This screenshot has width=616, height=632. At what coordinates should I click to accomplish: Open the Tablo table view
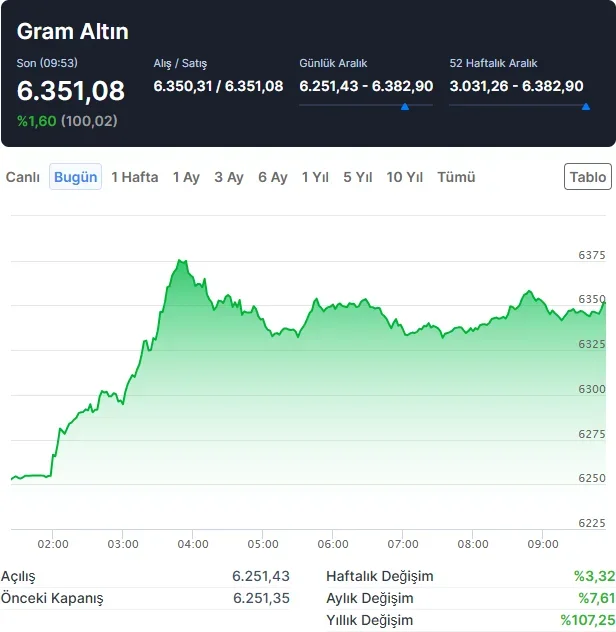pos(588,177)
